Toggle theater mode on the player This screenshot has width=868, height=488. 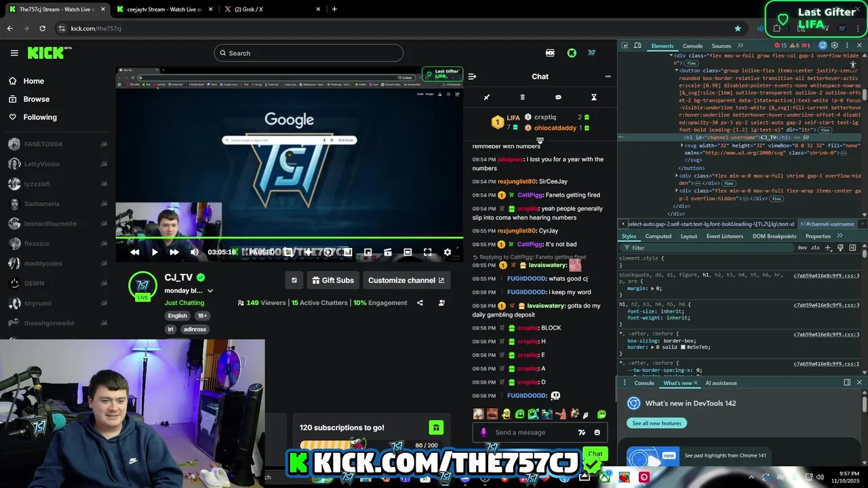[x=408, y=252]
